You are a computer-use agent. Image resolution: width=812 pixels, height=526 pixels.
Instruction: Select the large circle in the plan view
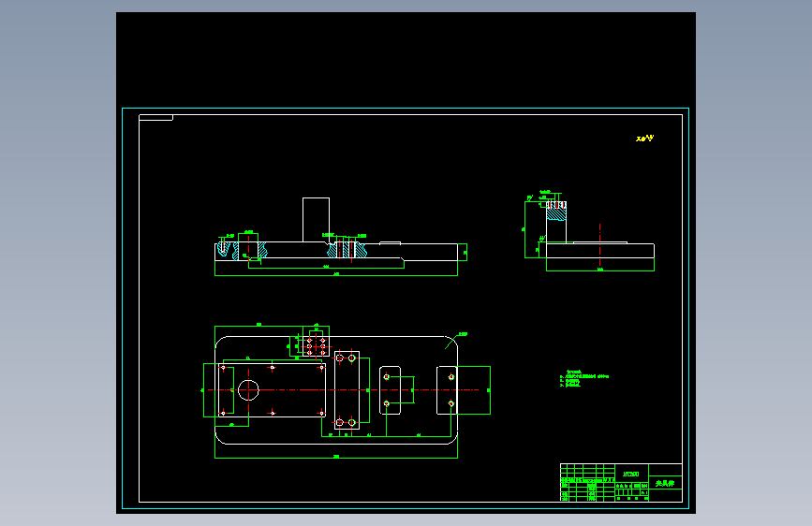(x=248, y=390)
